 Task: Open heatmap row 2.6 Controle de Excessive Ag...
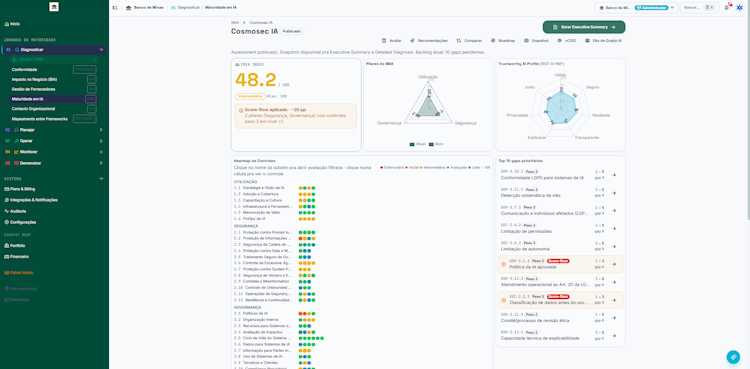[x=263, y=263]
